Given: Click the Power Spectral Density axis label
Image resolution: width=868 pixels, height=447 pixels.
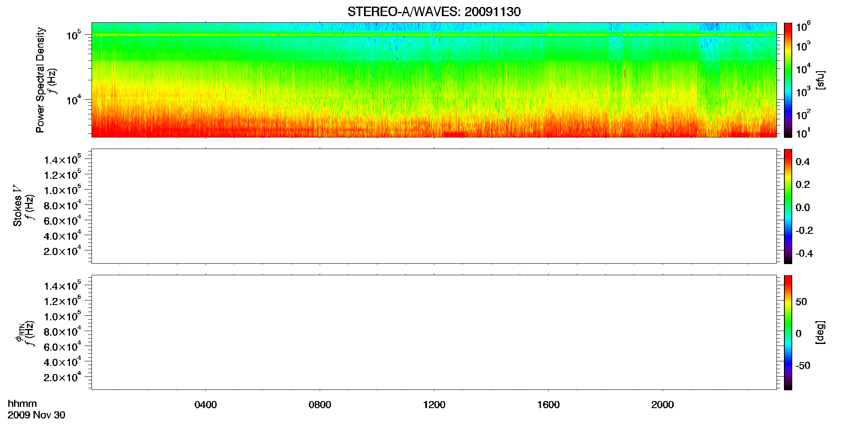Looking at the screenshot, I should tap(40, 80).
